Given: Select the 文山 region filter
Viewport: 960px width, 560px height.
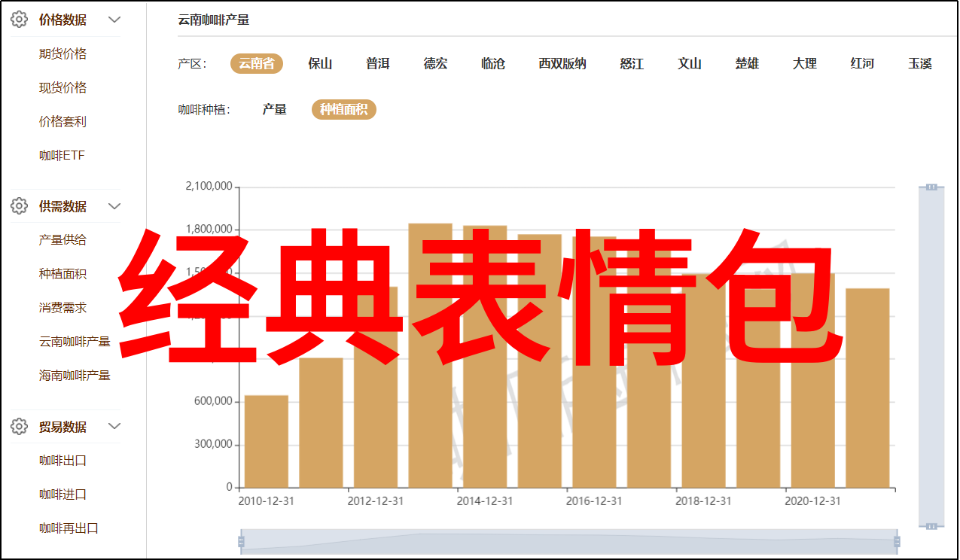Looking at the screenshot, I should pos(690,64).
